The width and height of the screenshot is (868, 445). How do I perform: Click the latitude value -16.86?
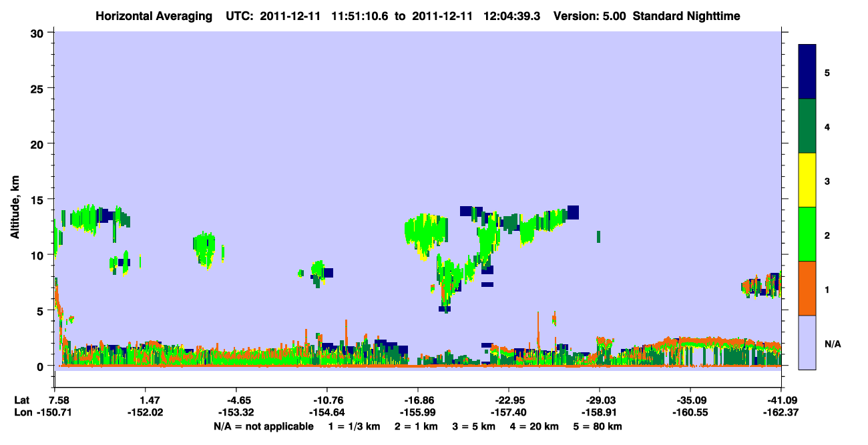coord(418,400)
